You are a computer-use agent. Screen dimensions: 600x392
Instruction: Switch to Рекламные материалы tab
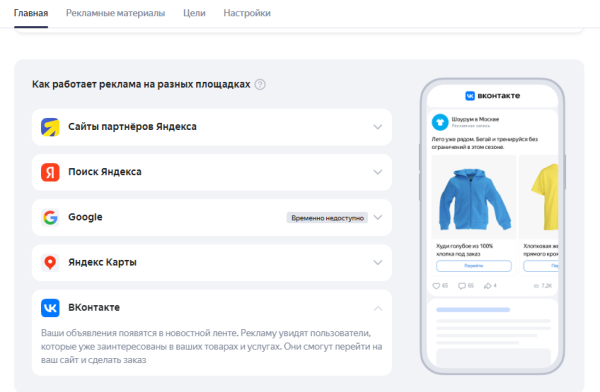click(116, 13)
